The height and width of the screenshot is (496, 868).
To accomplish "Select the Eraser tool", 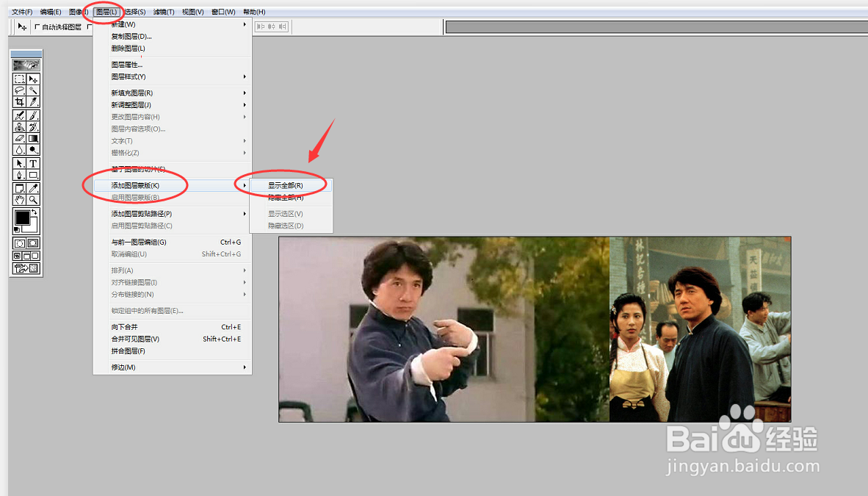I will [19, 139].
